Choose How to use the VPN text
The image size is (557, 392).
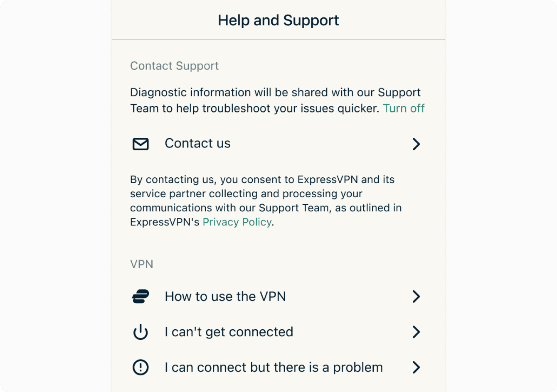click(225, 296)
